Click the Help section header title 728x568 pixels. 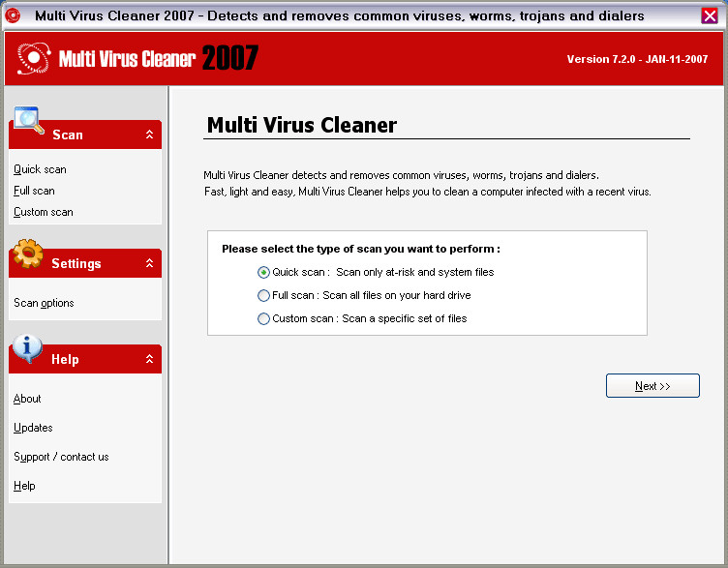[x=65, y=360]
